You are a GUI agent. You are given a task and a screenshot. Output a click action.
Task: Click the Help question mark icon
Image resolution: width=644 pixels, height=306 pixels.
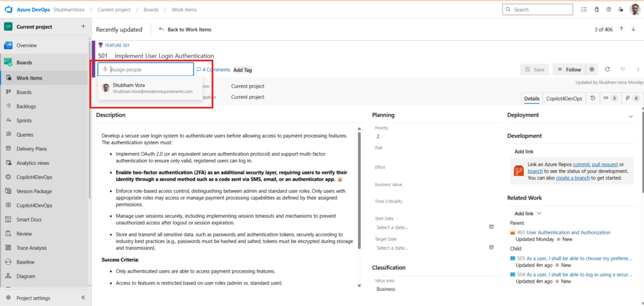tap(608, 9)
